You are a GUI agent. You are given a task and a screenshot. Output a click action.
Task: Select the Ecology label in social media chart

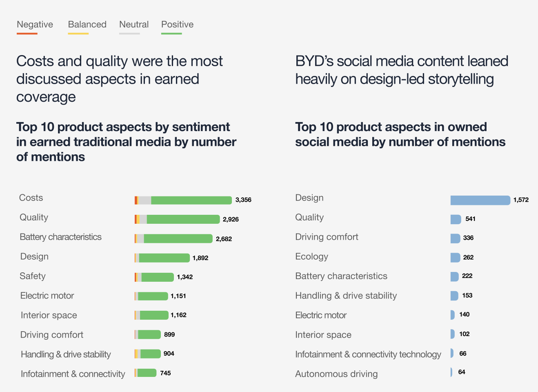click(x=311, y=256)
